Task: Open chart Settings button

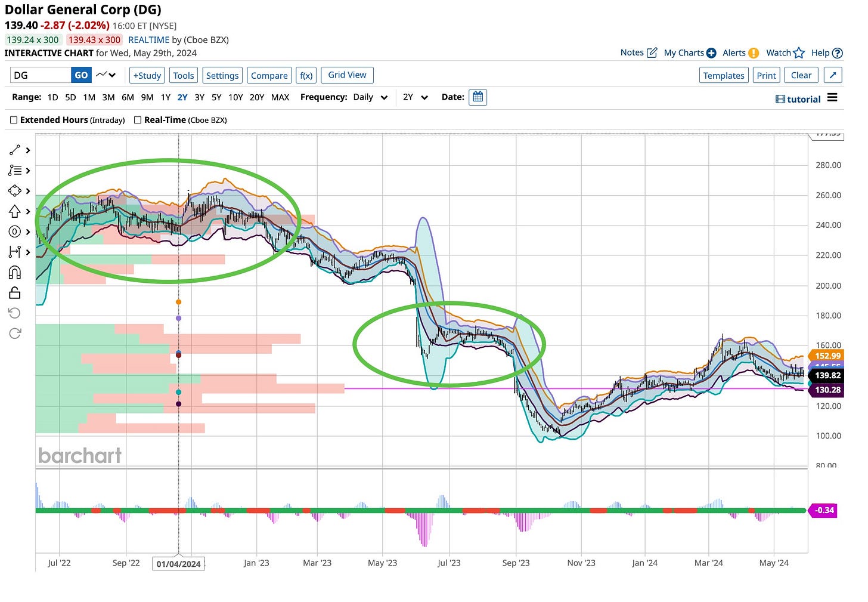Action: coord(222,75)
